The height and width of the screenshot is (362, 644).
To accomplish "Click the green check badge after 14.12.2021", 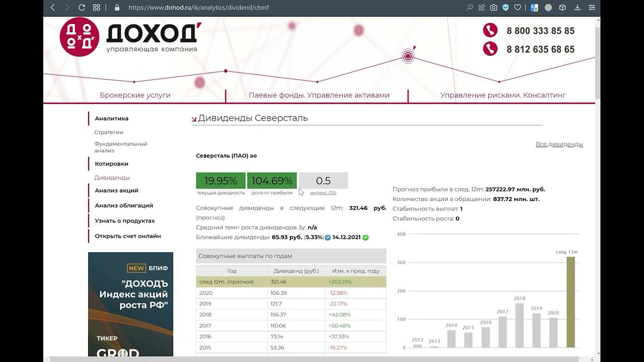I will (366, 237).
